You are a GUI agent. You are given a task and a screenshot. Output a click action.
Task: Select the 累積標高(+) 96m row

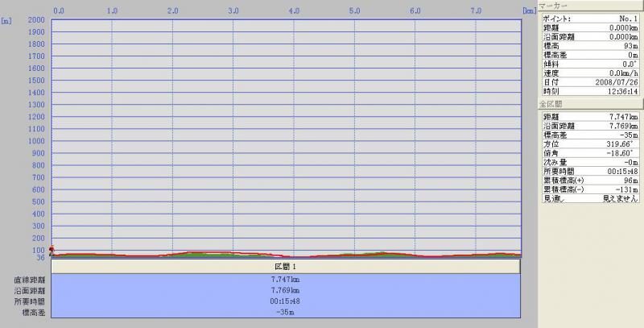[x=590, y=180]
